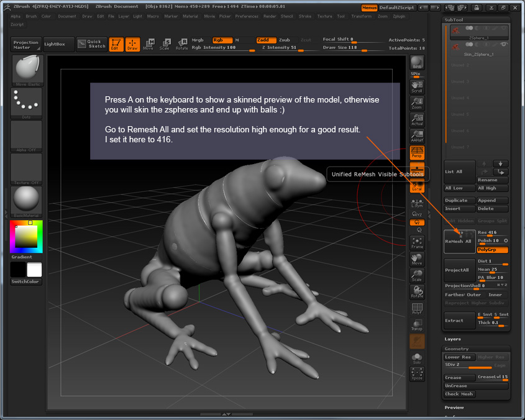Toggle the M material mode
Image resolution: width=525 pixels, height=420 pixels.
[237, 40]
